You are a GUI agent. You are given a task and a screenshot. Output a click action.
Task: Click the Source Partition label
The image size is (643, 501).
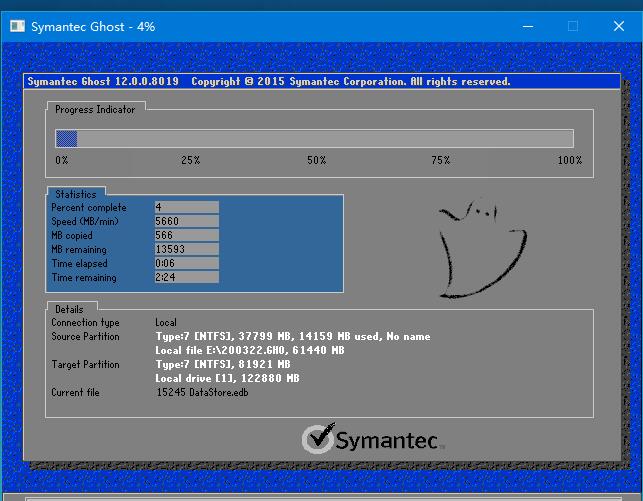85,336
